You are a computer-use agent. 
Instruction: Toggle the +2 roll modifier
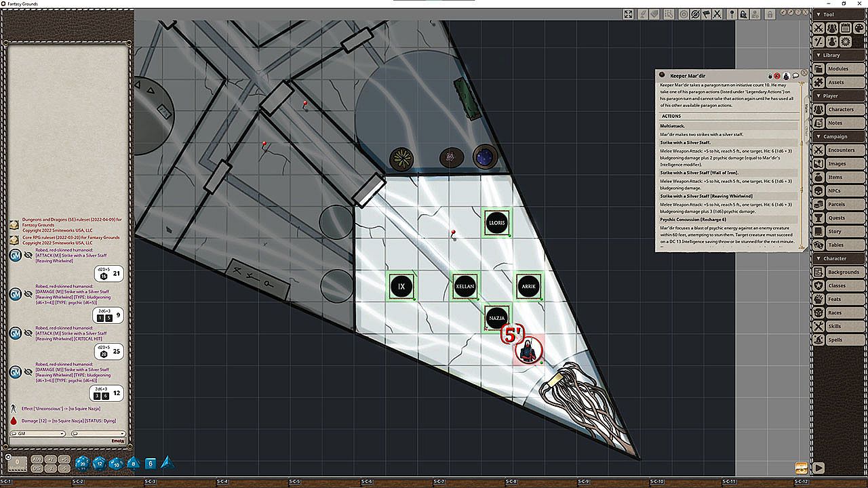(x=50, y=459)
